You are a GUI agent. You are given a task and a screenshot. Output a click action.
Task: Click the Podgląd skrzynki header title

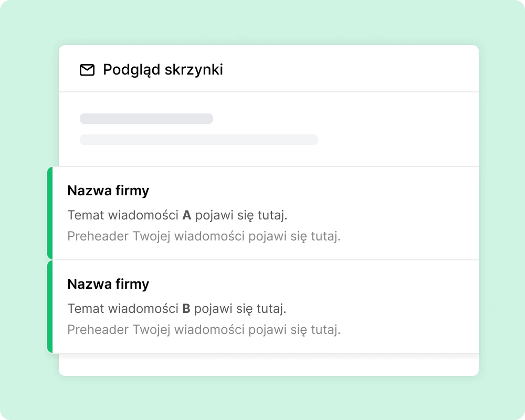point(163,70)
